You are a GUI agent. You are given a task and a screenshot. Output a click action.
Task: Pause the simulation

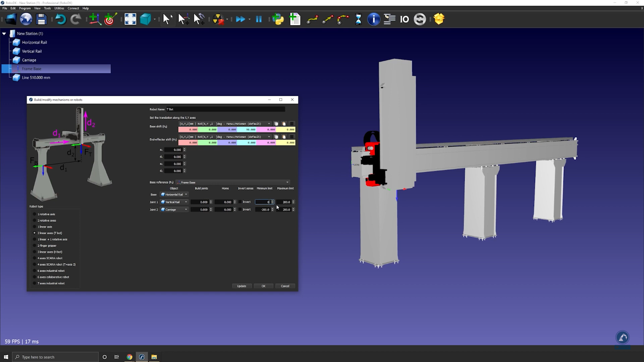(259, 19)
